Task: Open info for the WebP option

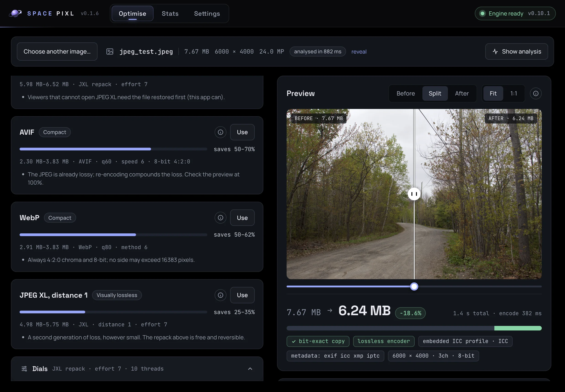Action: pyautogui.click(x=221, y=218)
